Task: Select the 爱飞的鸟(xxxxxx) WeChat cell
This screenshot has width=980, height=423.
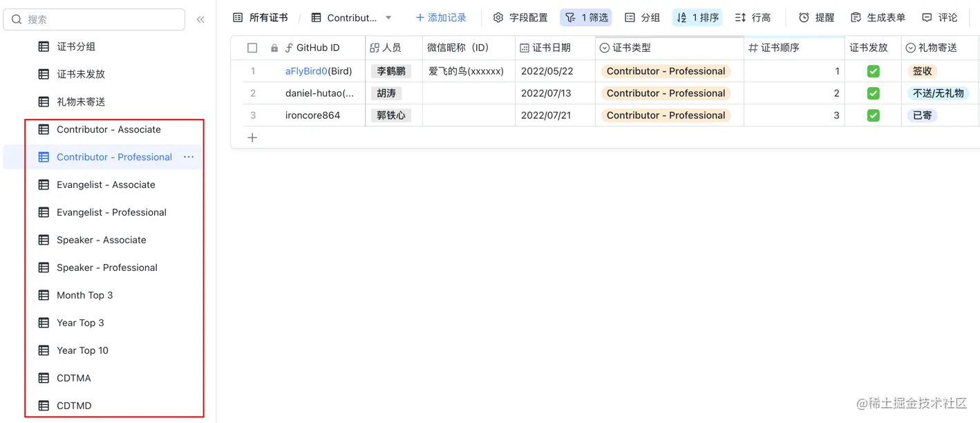Action: coord(469,71)
